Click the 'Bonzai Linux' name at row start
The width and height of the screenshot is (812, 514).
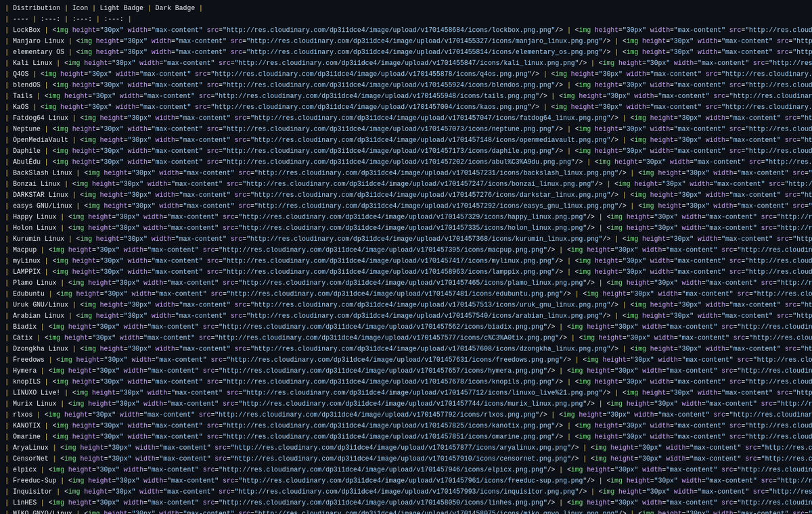[37, 184]
